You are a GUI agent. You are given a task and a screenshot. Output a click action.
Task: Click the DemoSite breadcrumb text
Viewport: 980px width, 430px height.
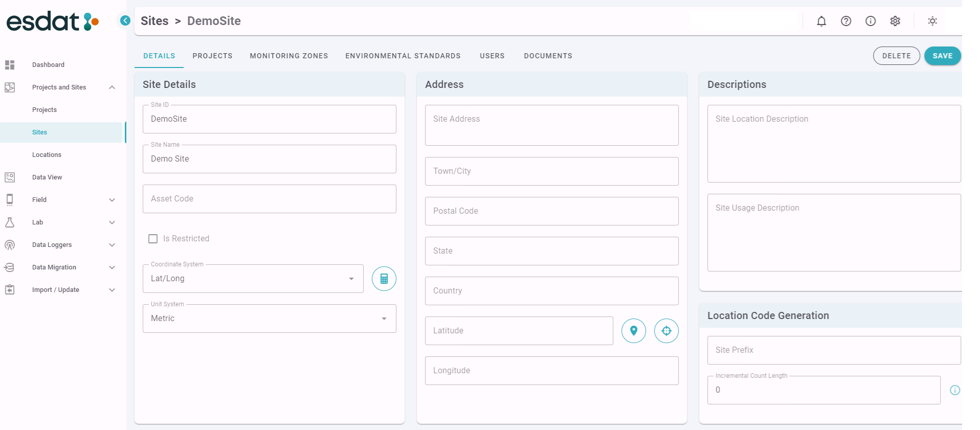click(214, 21)
